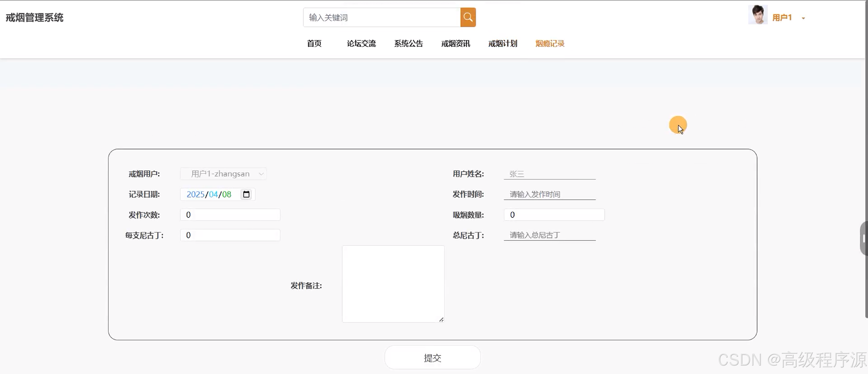868x374 pixels.
Task: Go to the 首页 menu item
Action: pyautogui.click(x=314, y=44)
